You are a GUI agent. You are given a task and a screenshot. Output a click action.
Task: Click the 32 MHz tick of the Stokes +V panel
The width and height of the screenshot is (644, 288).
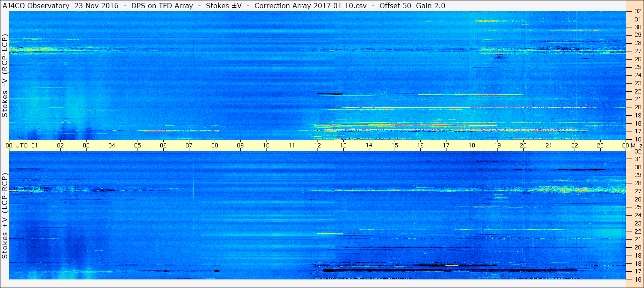[x=638, y=151]
